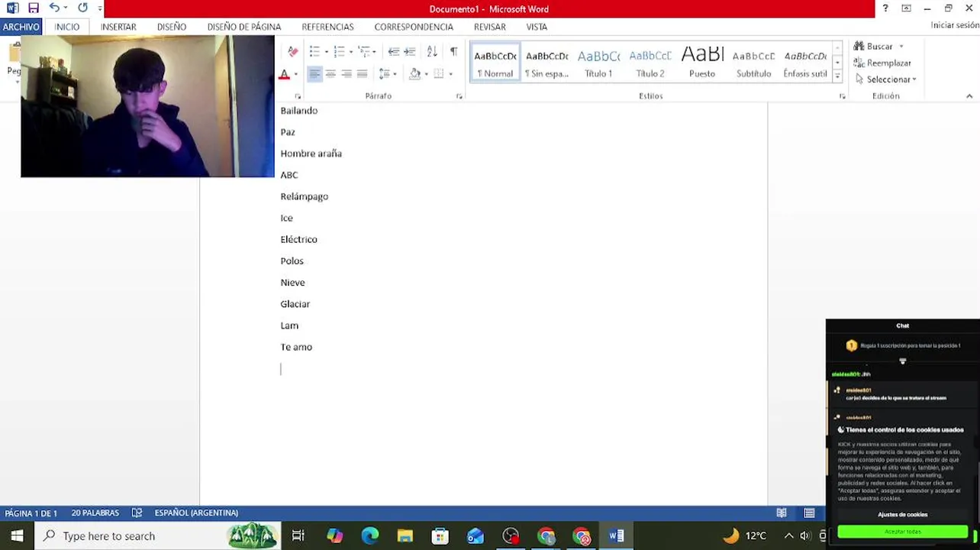Apply the Título 1 style
980x550 pixels.
coord(598,63)
